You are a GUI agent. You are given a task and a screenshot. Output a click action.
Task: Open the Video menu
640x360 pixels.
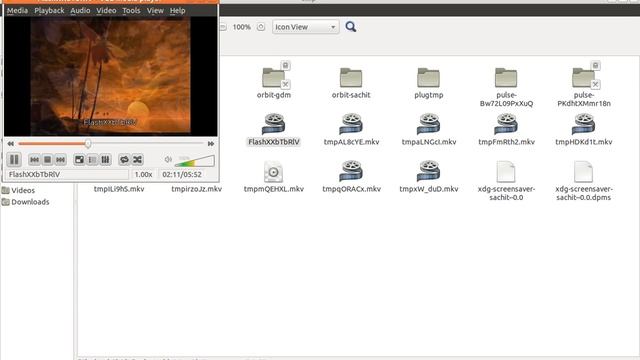106,11
